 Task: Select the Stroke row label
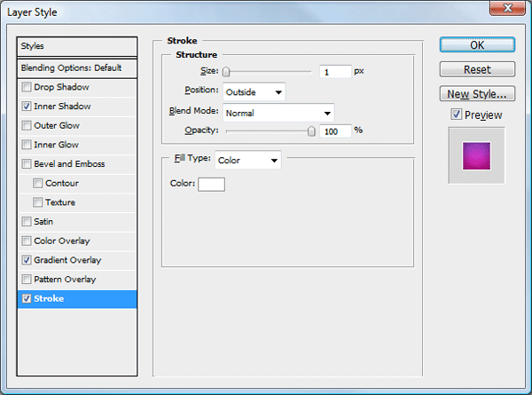(x=49, y=298)
